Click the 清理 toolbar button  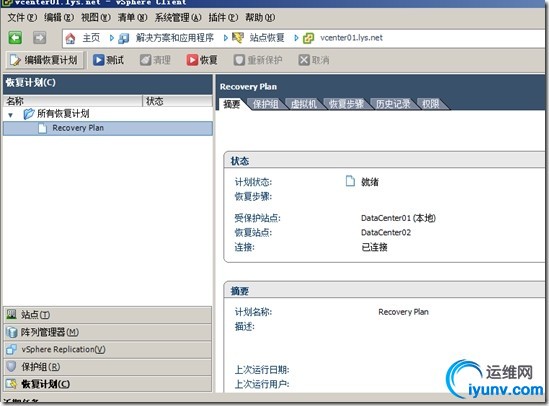(155, 60)
